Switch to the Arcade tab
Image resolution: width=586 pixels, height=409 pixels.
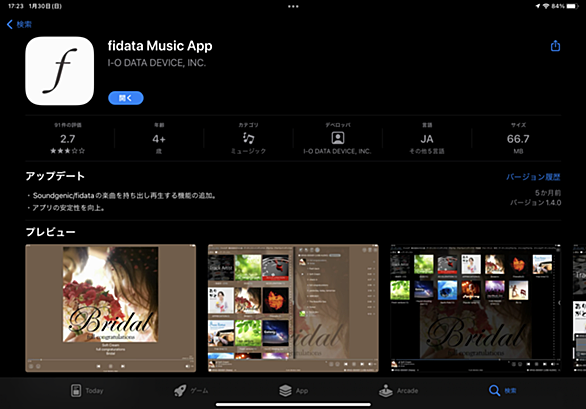pos(398,391)
